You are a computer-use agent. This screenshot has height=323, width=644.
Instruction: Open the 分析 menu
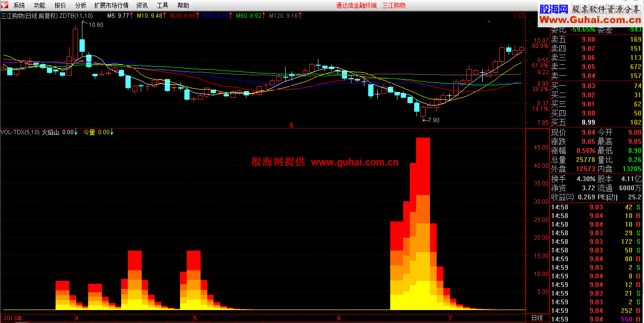coord(81,5)
